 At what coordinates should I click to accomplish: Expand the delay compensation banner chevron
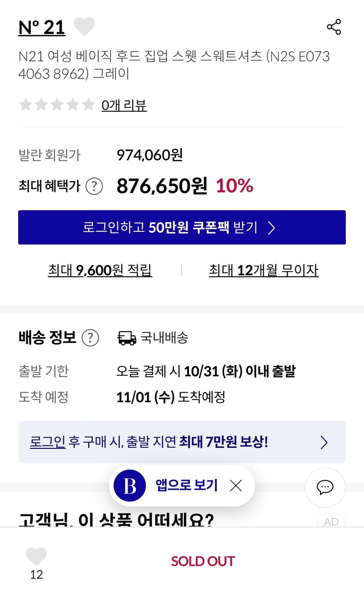coord(323,442)
